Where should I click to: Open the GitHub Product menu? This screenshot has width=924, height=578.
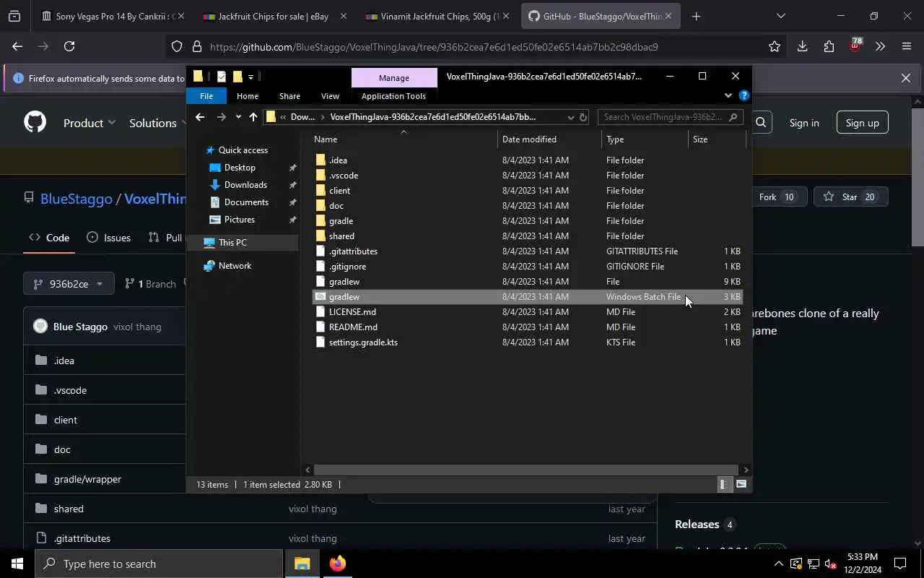tap(90, 123)
